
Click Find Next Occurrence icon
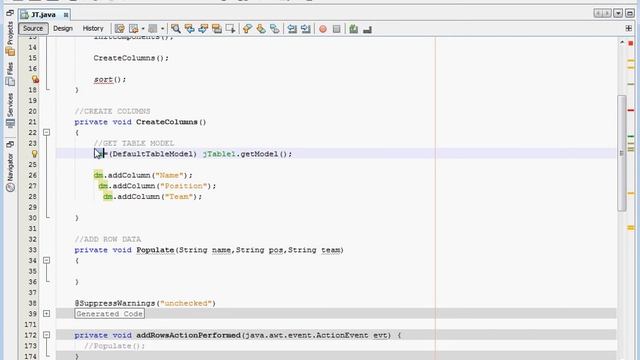(x=203, y=29)
